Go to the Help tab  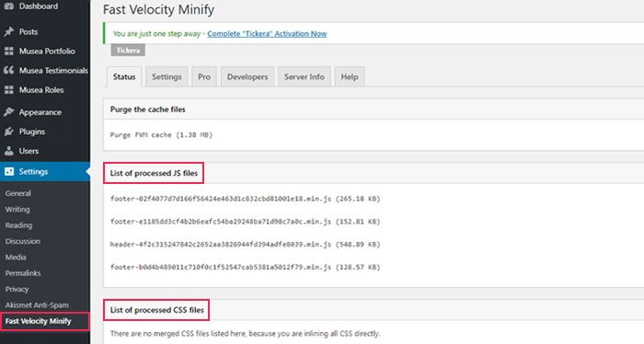[350, 76]
